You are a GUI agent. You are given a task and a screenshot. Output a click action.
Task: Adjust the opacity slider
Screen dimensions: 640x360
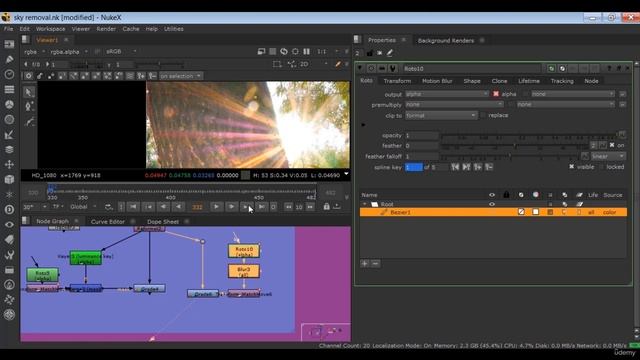tap(529, 136)
